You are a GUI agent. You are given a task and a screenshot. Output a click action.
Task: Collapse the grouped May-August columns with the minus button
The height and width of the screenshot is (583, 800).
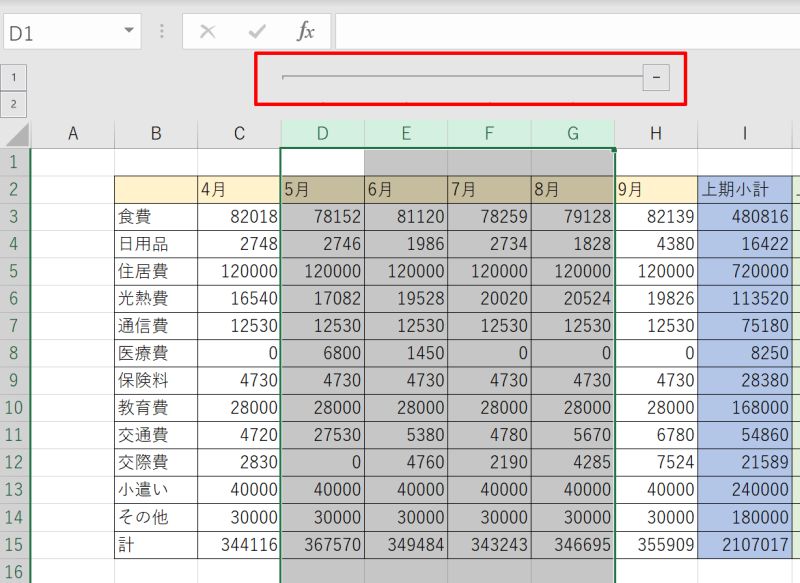pos(657,77)
